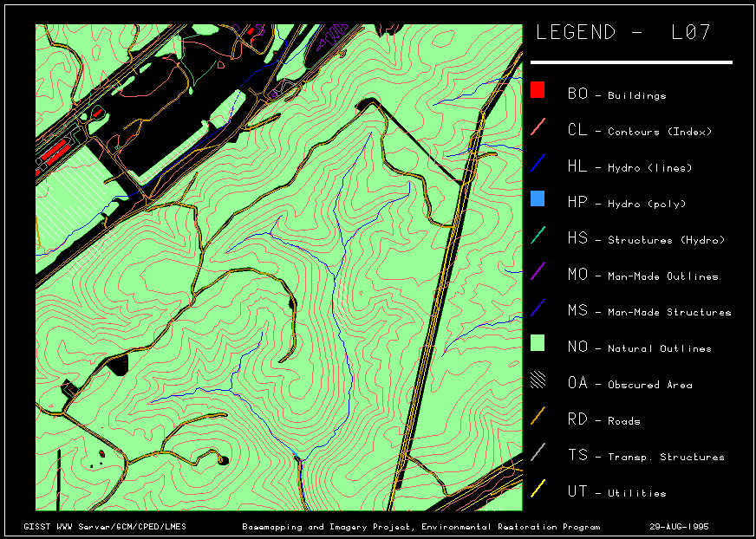756x539 pixels.
Task: Select the HP code in legend
Action: (x=577, y=202)
